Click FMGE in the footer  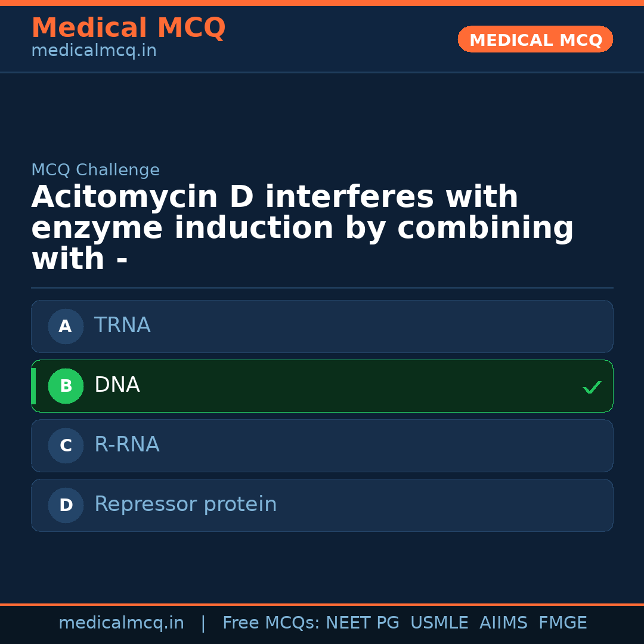pos(563,623)
